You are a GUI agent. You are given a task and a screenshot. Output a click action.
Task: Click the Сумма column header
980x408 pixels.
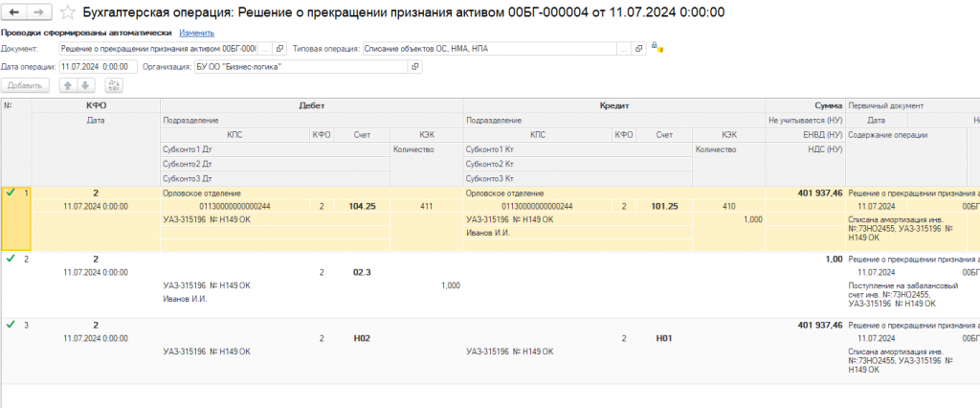pos(806,105)
